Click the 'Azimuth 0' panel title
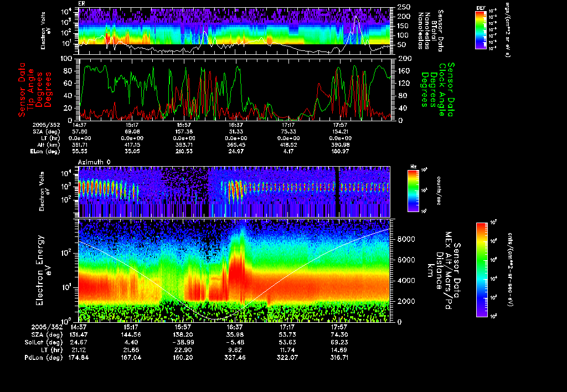The height and width of the screenshot is (392, 567). pyautogui.click(x=94, y=162)
